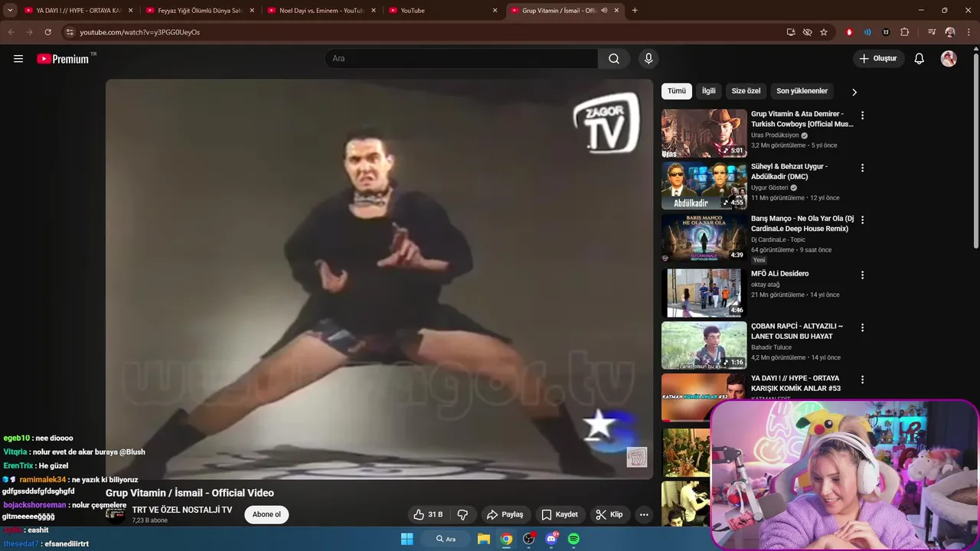Open options for YA DAYI HYPE video

tap(862, 380)
